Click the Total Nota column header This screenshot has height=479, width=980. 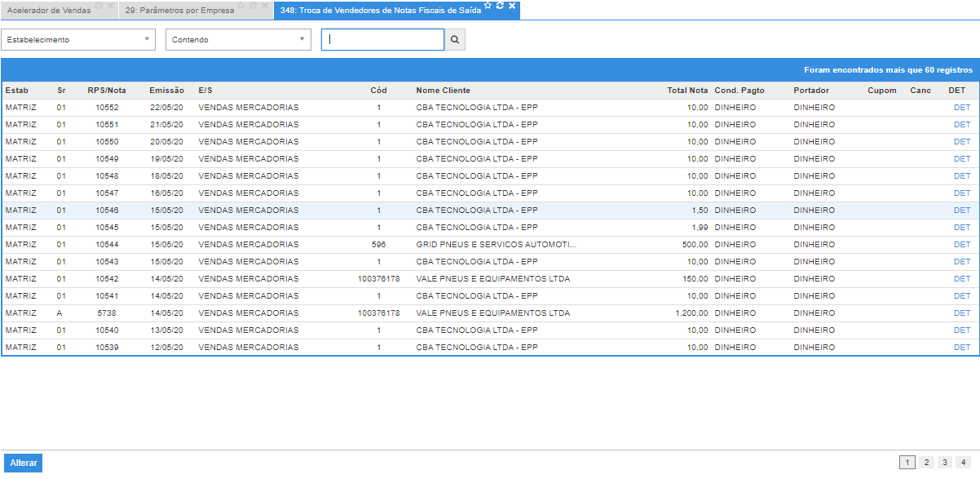[x=687, y=91]
